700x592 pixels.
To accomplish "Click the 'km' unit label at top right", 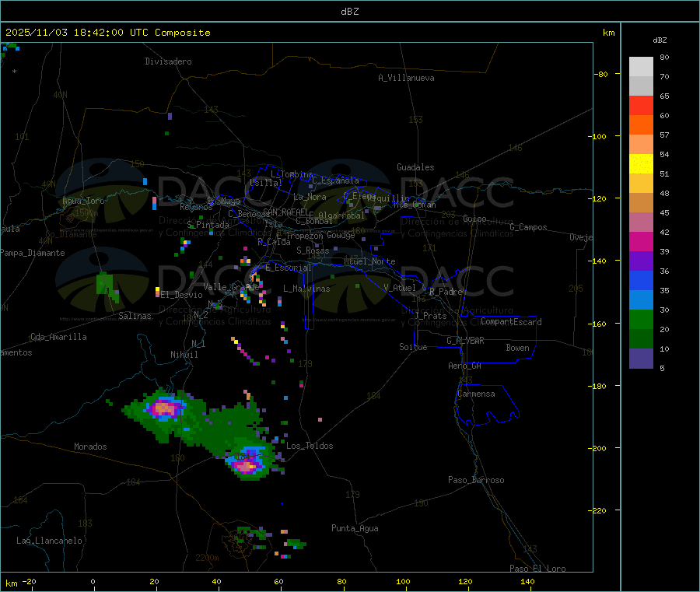I will pos(608,33).
